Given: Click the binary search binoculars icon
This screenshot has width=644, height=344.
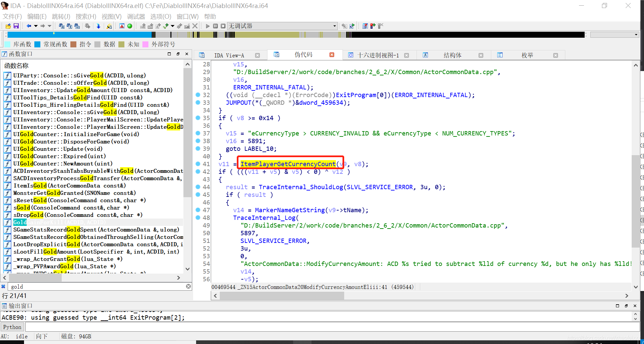Looking at the screenshot, I should pos(77,26).
